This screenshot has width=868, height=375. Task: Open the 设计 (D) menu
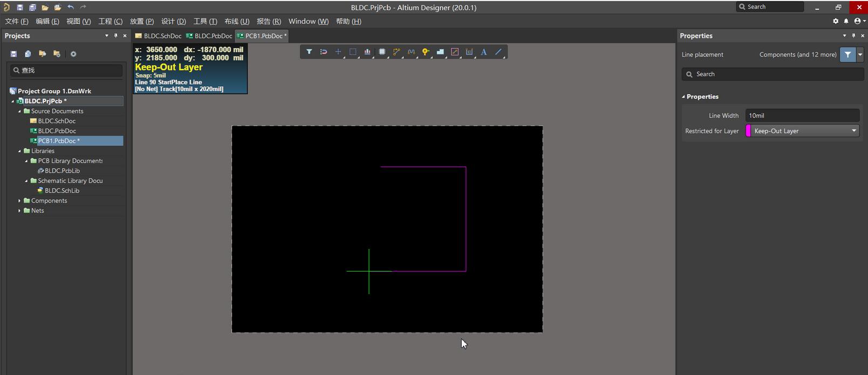coord(174,21)
